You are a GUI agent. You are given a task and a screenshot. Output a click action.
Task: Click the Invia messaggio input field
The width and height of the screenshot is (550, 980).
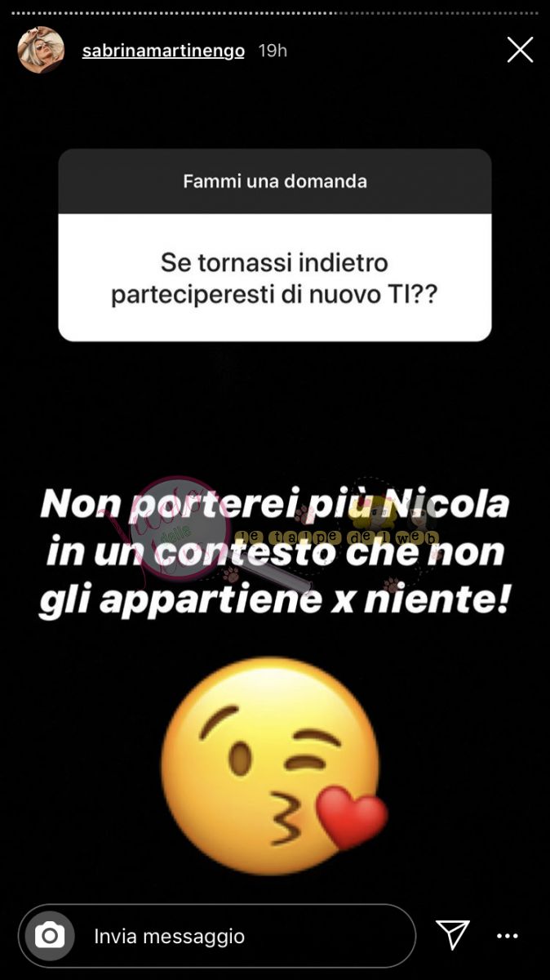tap(217, 936)
